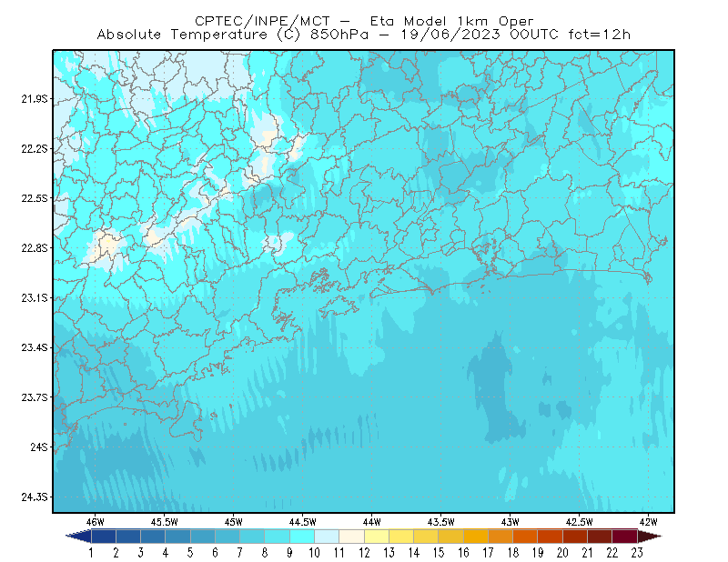728x562 pixels.
Task: Click the latitude label 24S
Action: (x=39, y=447)
